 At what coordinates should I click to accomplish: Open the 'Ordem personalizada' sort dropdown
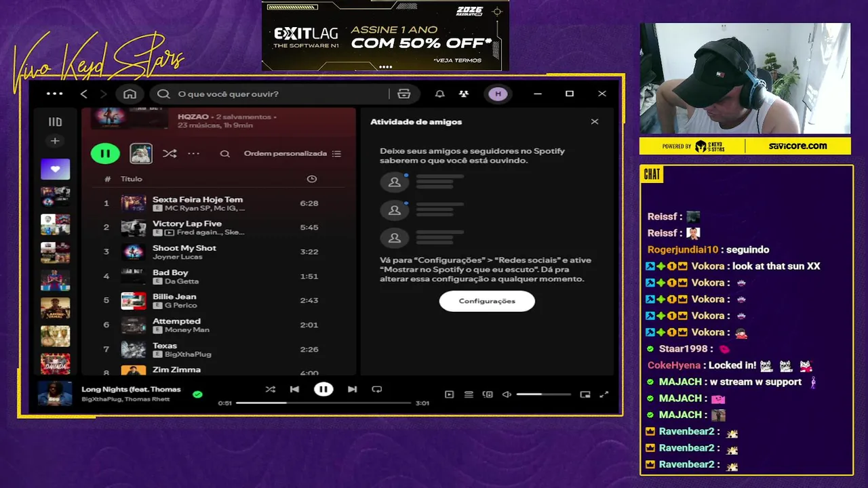[292, 154]
